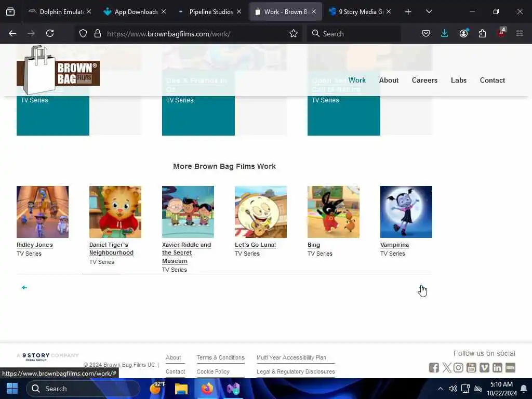Open Daniel Tiger's Neighbourhood link
The image size is (532, 399).
tap(111, 249)
